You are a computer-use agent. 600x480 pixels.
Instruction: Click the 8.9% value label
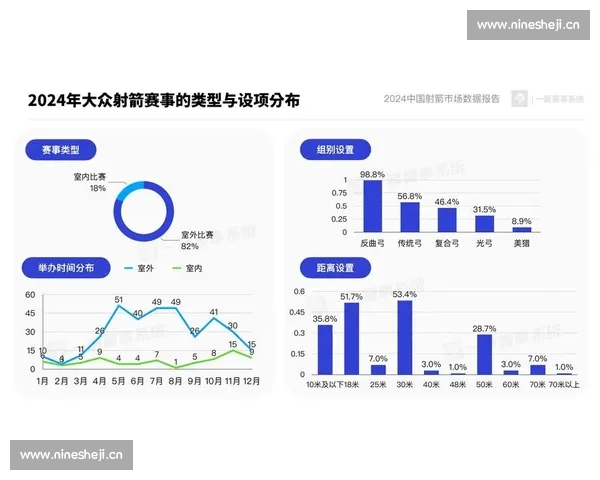[x=522, y=221]
